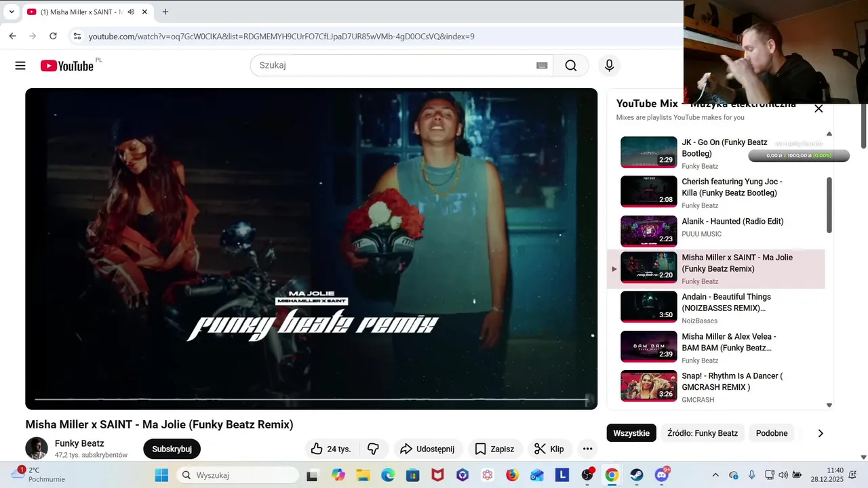Play Alanik - Haunted thumbnail in playlist
Viewport: 868px width, 488px height.
(x=649, y=231)
